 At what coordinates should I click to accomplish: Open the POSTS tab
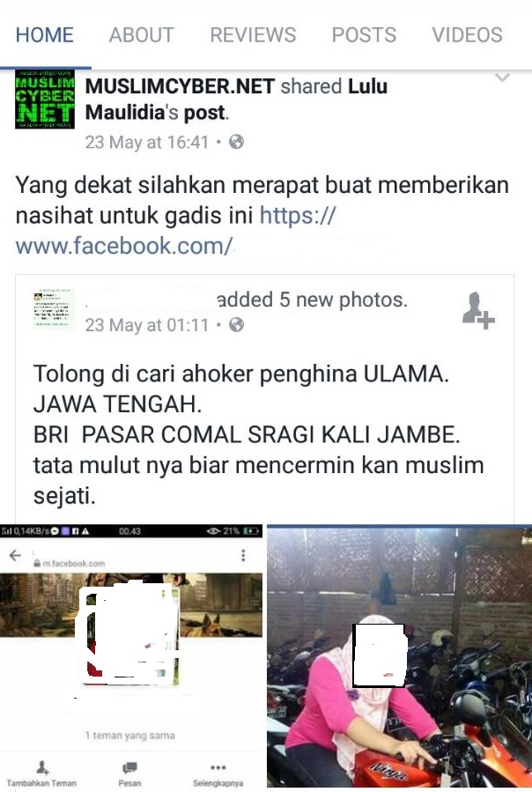[365, 35]
